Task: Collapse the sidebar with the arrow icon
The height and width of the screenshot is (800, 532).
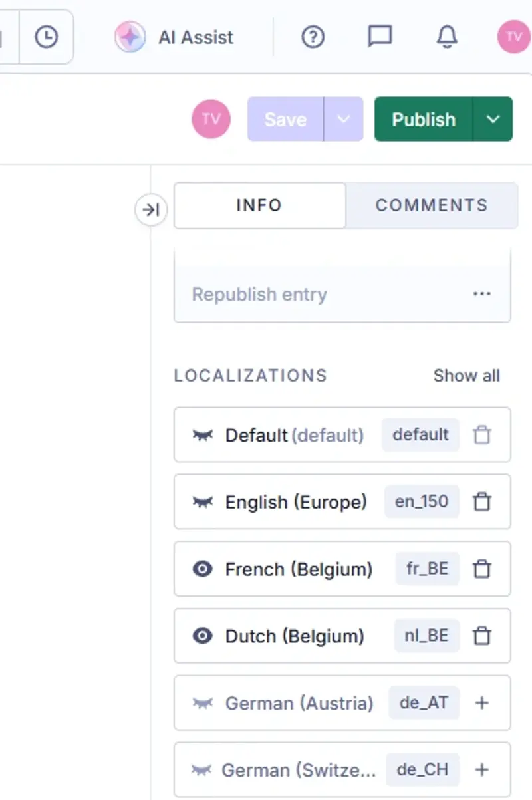Action: [151, 210]
